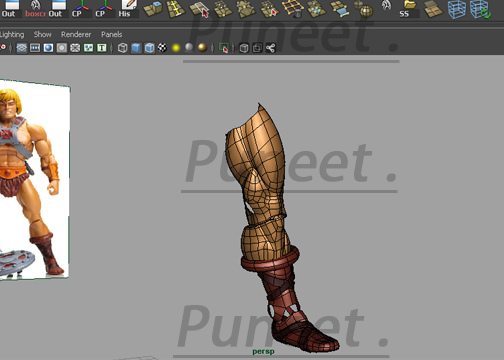Image resolution: width=504 pixels, height=360 pixels.
Task: Click the append polygon shelf icon with blue face
Action: pyautogui.click(x=340, y=9)
